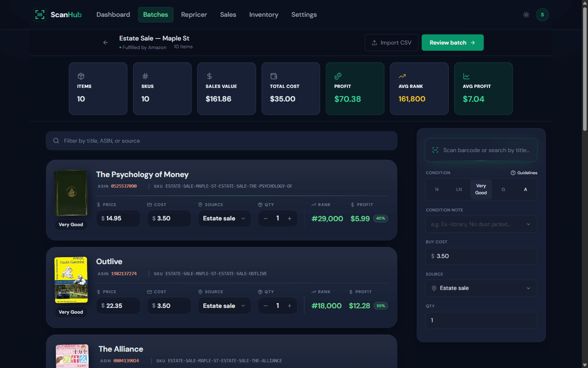Open Source dropdown for The Psychology of Money
This screenshot has height=368, width=588.
224,218
